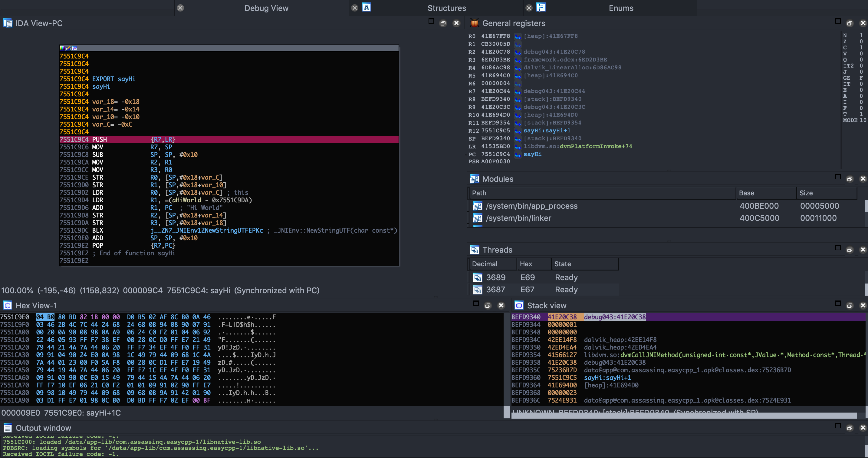This screenshot has height=458, width=868.
Task: Click the Threads panel icon
Action: pyautogui.click(x=475, y=250)
